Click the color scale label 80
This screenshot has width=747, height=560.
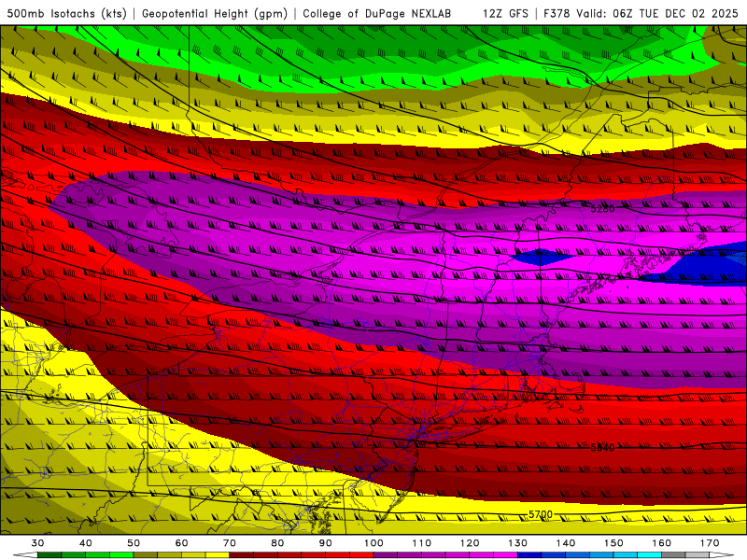click(x=277, y=543)
